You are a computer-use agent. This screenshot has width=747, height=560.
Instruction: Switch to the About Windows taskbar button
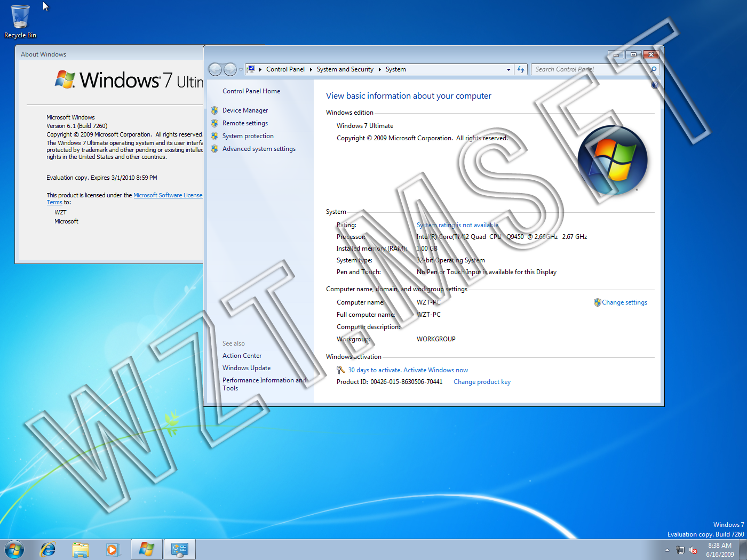coord(147,549)
